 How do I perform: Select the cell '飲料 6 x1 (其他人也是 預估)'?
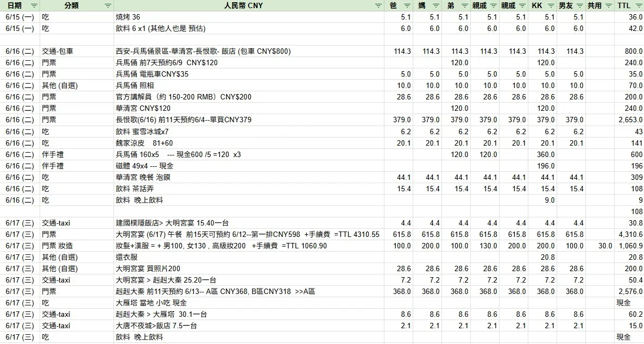click(x=249, y=28)
